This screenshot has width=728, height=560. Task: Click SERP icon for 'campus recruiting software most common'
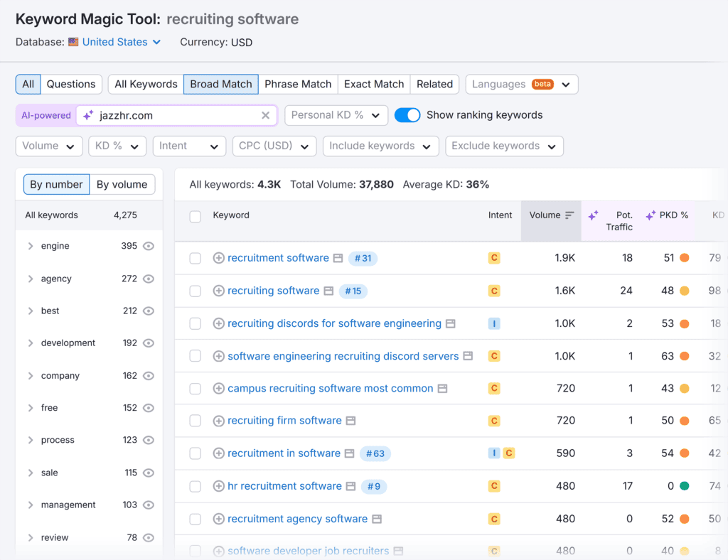(442, 389)
